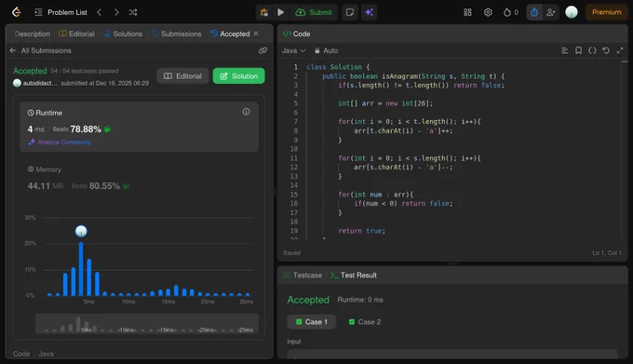This screenshot has height=364, width=633.
Task: Open the settings gear icon
Action: click(488, 12)
